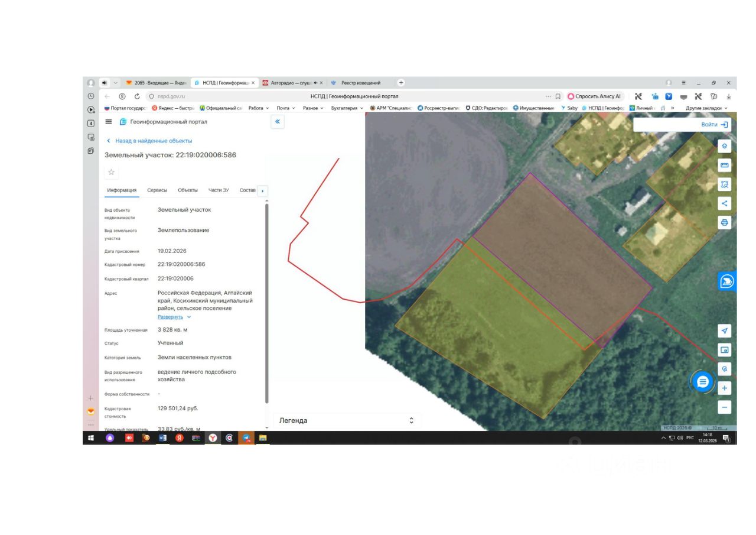Switch to the Реестр извещений browser tab

click(x=360, y=83)
